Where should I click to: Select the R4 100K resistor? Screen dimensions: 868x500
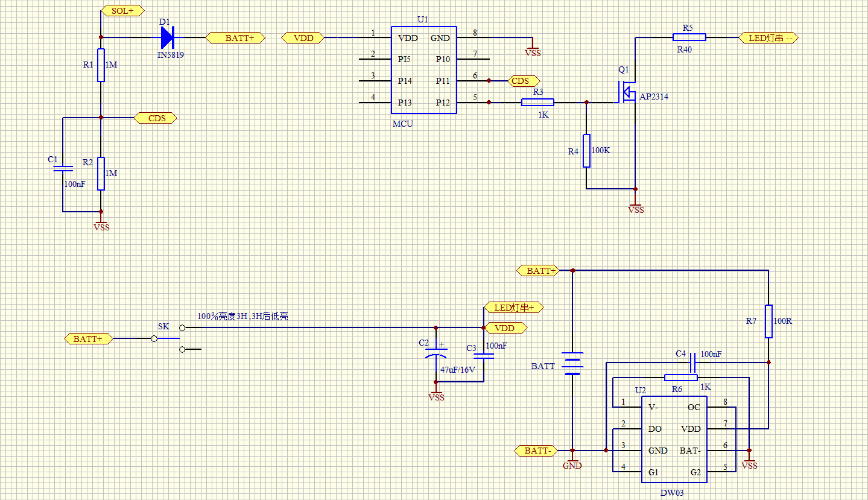[x=586, y=150]
